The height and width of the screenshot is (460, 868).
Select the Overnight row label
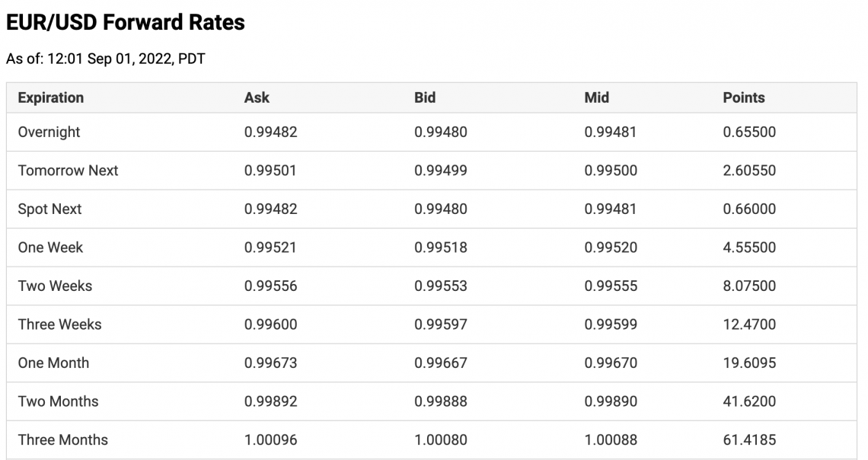point(49,133)
